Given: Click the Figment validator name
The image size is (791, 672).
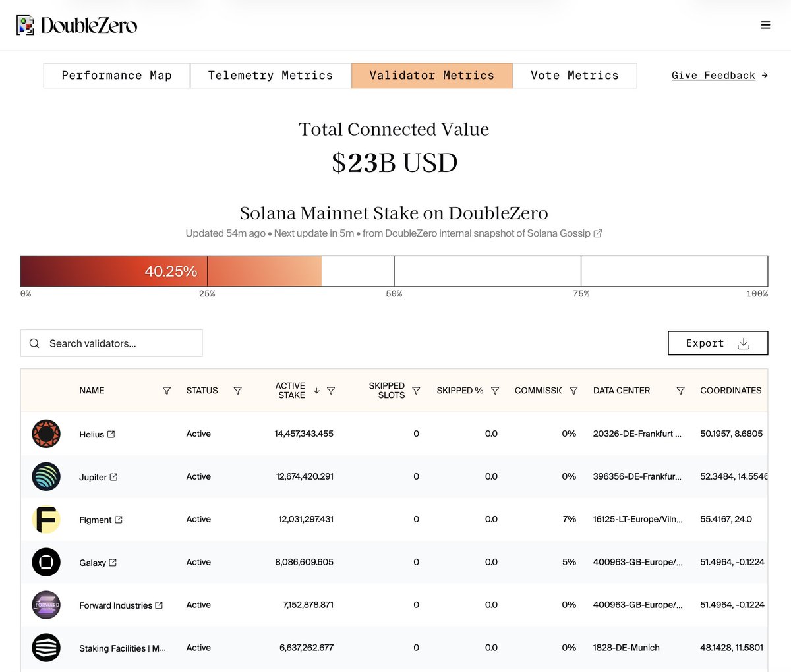Looking at the screenshot, I should pos(96,520).
